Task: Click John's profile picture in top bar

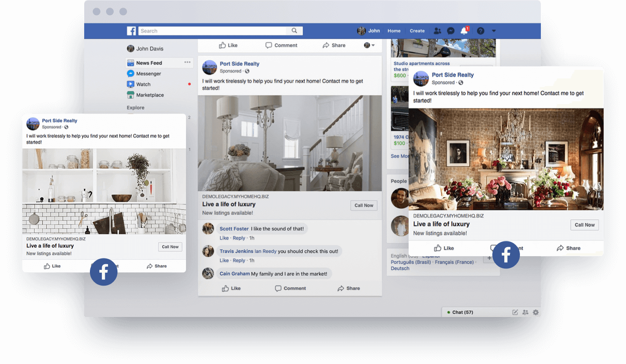Action: [x=362, y=31]
